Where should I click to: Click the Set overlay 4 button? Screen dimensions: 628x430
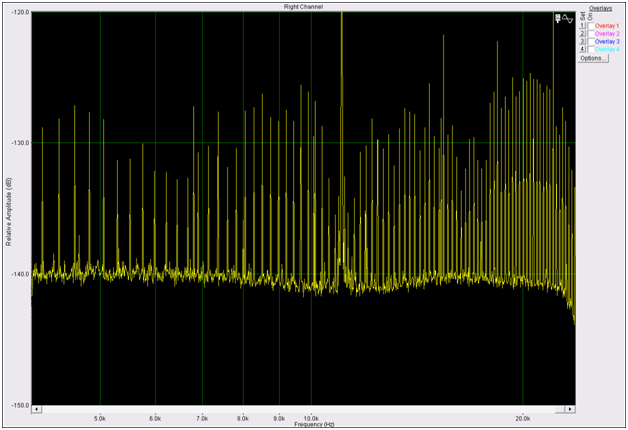tap(582, 49)
